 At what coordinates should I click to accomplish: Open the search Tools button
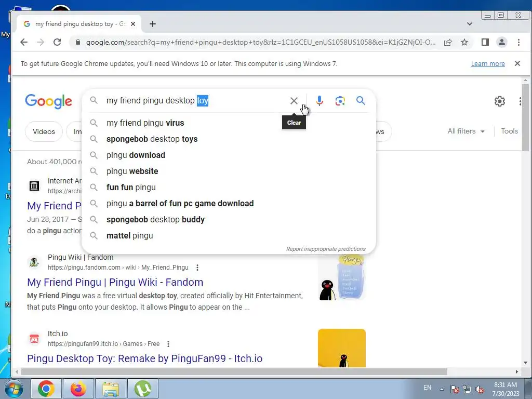coord(509,131)
